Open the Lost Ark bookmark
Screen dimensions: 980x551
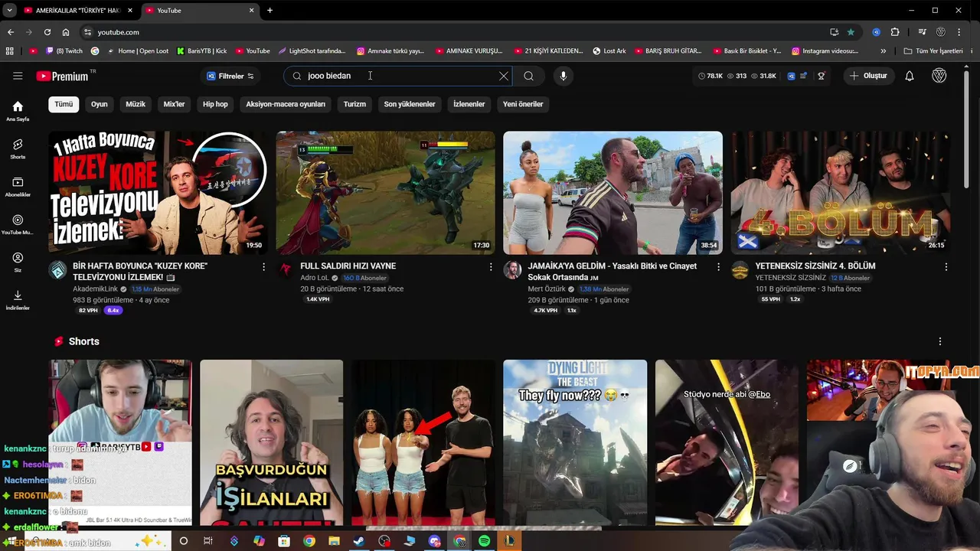click(x=609, y=51)
